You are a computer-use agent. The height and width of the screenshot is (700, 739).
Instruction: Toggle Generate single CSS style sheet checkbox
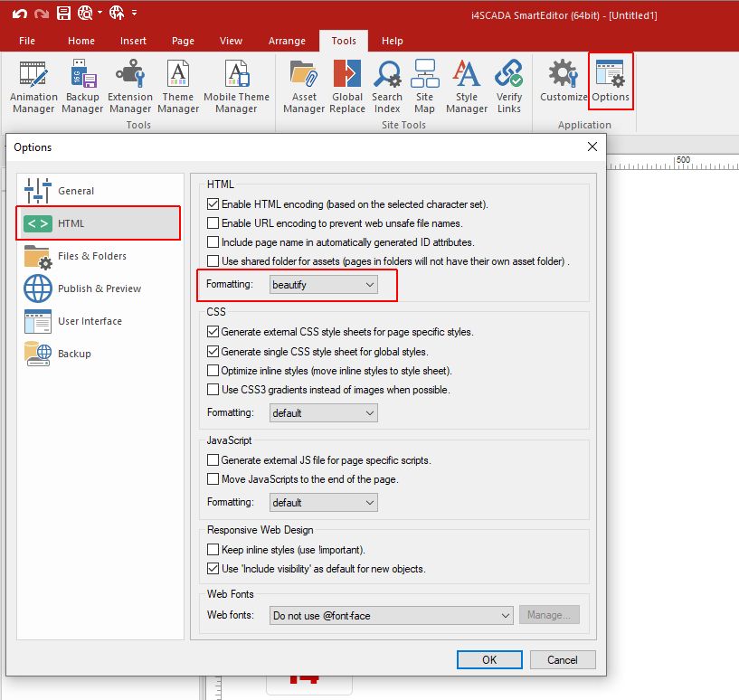(213, 352)
